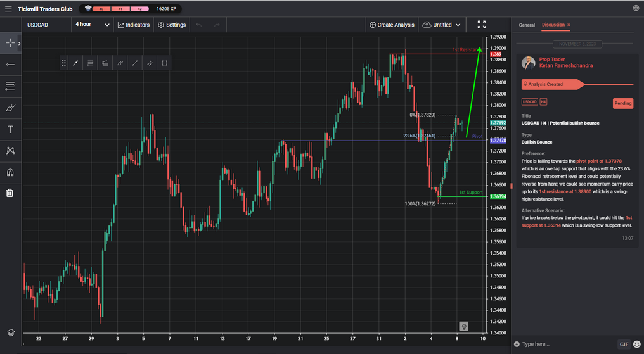Pick Fib retracement in floating toolbar
Viewport: 644px width, 354px height.
pyautogui.click(x=91, y=63)
